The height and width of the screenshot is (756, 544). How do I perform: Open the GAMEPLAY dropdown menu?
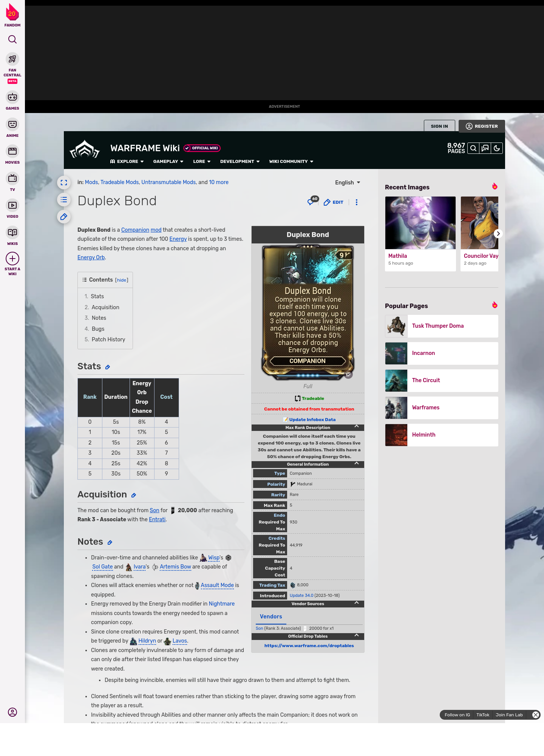coord(168,161)
